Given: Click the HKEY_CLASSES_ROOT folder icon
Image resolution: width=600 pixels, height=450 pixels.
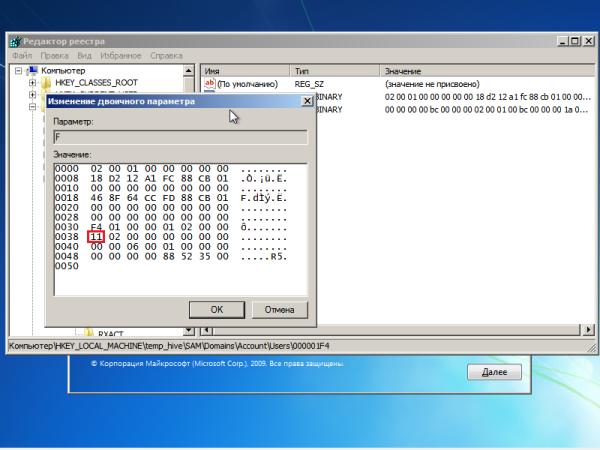Looking at the screenshot, I should (x=45, y=83).
